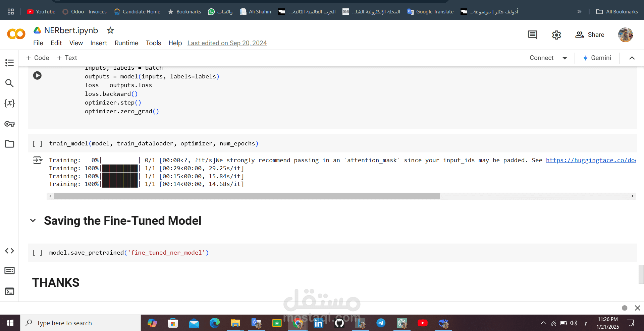
Task: Star the NERbert.ipynb notebook
Action: 110,30
